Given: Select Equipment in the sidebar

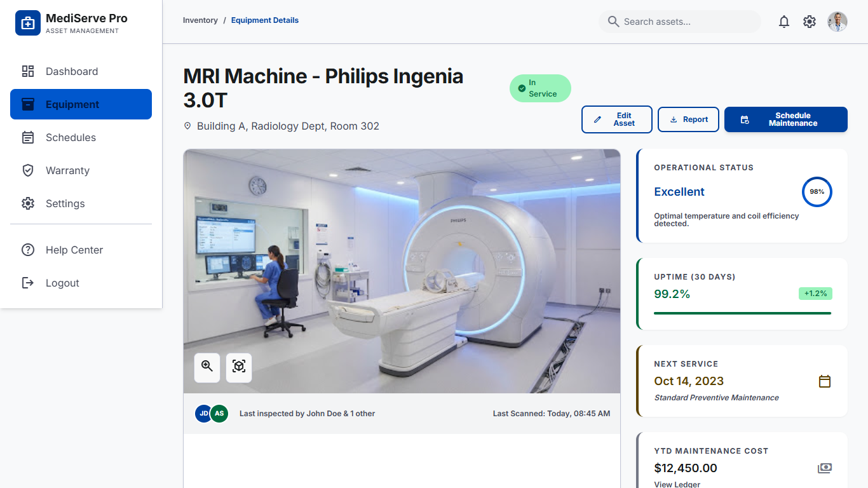Looking at the screenshot, I should [x=81, y=104].
